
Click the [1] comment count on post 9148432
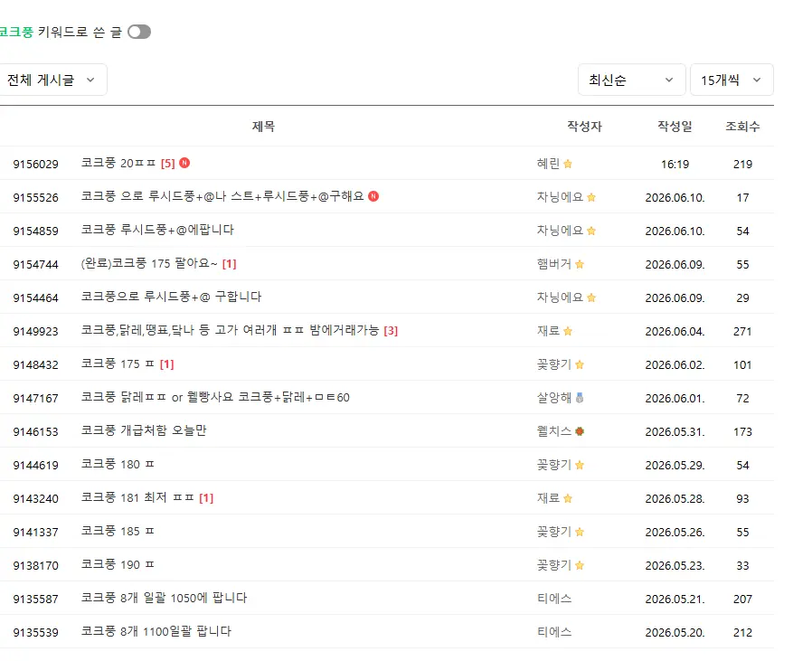pyautogui.click(x=166, y=364)
